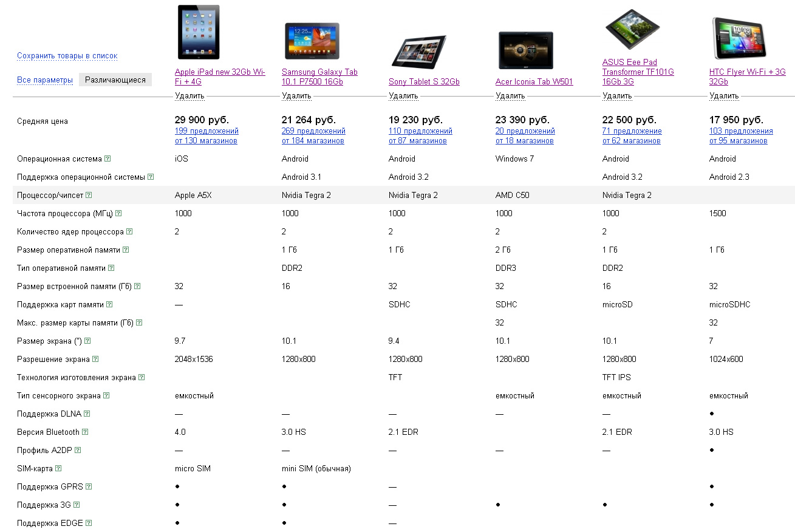Click help icon next to Поддержка карт памяти
Viewport: 795px width, 532px height.
coord(109,304)
